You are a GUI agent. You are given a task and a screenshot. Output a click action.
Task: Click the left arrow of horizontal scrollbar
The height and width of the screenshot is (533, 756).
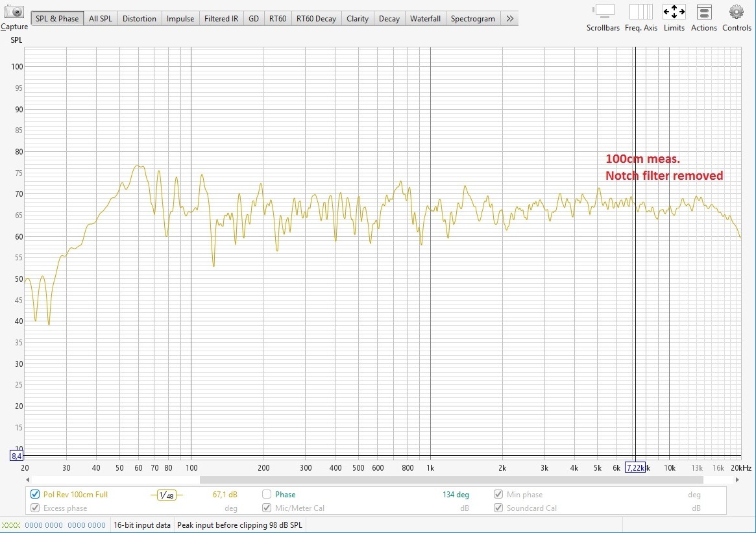click(28, 480)
